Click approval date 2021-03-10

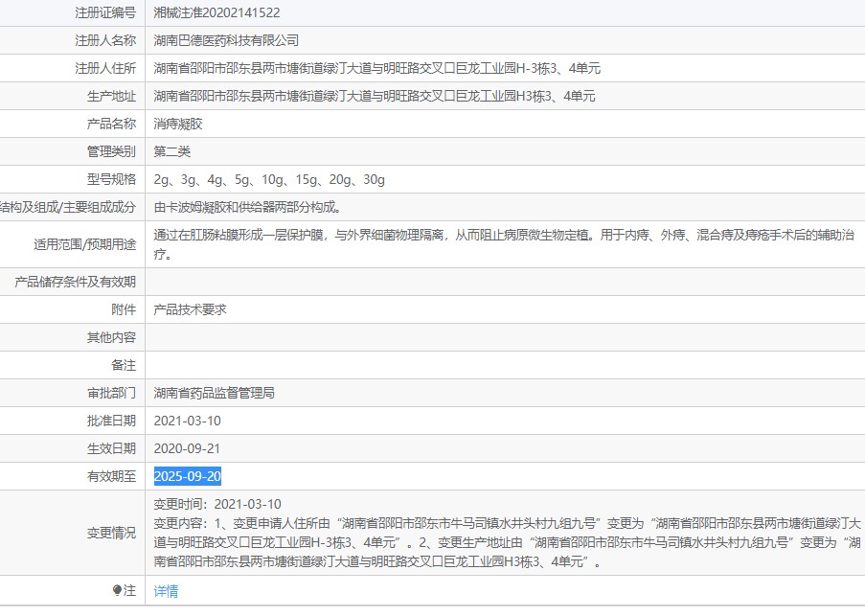tap(187, 421)
